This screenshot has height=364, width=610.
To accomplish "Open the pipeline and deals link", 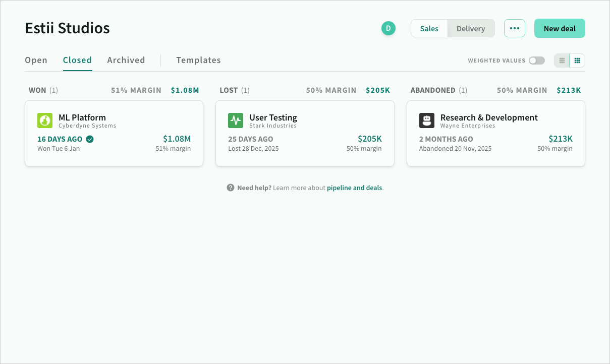I will pos(354,187).
